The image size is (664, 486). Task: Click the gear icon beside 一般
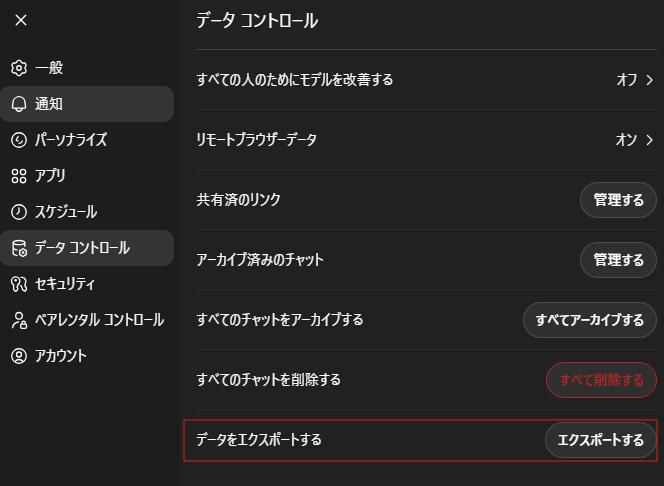tap(18, 68)
